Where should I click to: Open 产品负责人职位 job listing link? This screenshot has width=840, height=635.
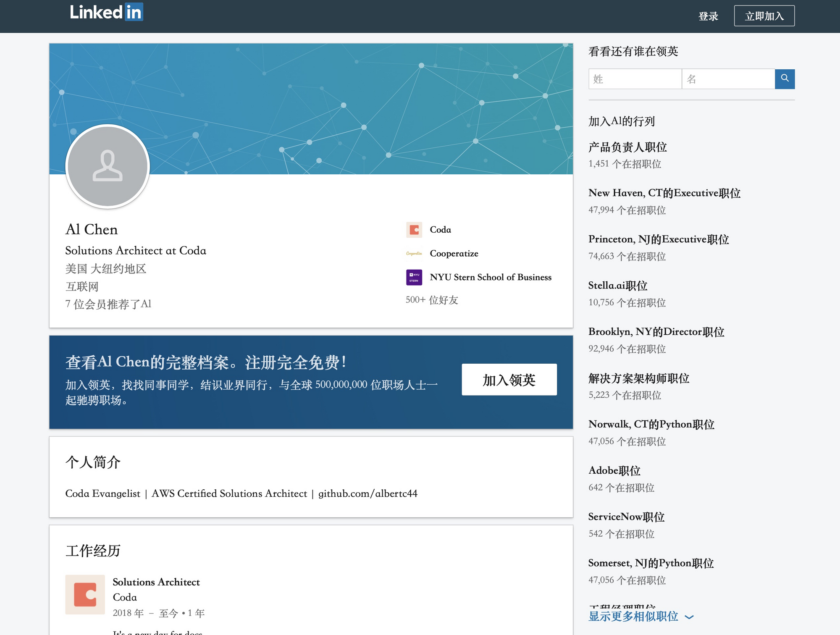coord(627,147)
